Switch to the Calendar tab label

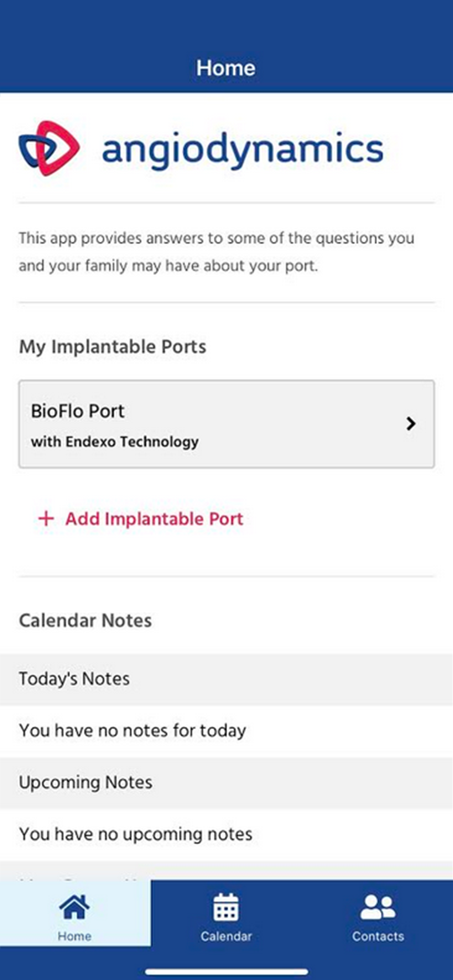[226, 936]
